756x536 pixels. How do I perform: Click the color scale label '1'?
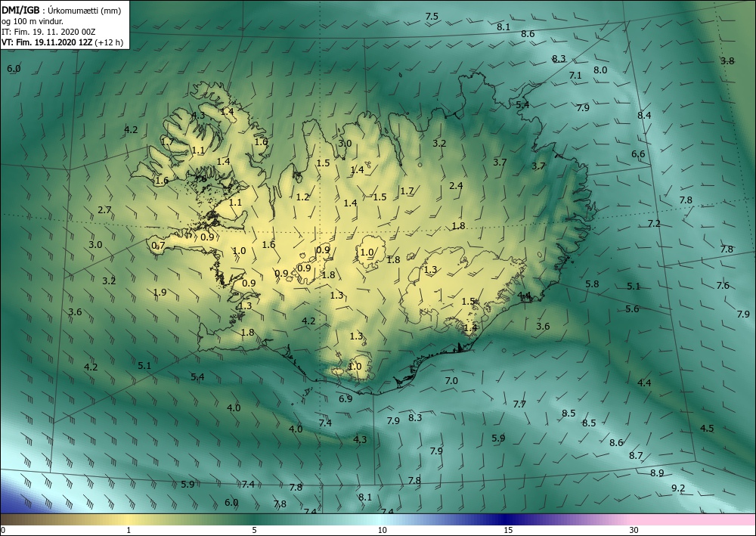click(x=129, y=530)
